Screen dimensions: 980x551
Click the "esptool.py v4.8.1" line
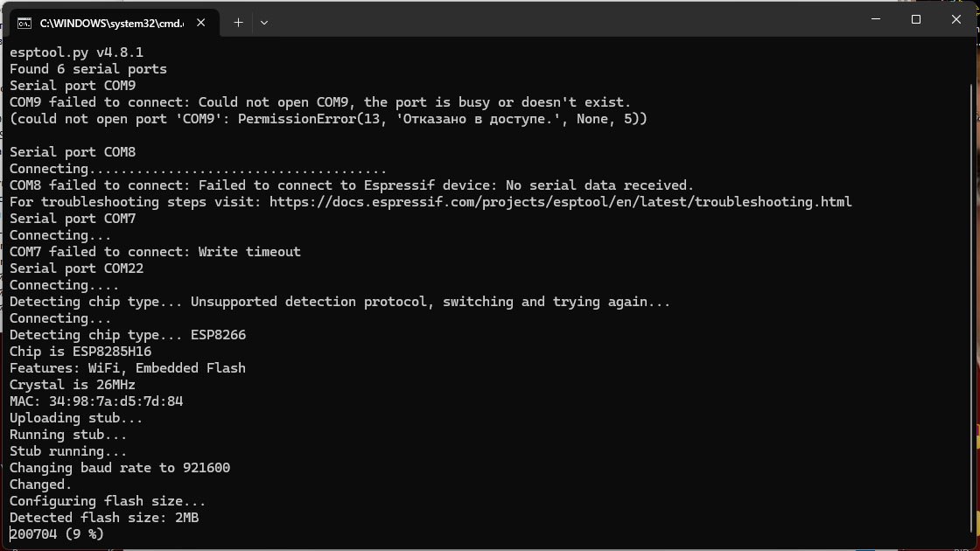[76, 52]
